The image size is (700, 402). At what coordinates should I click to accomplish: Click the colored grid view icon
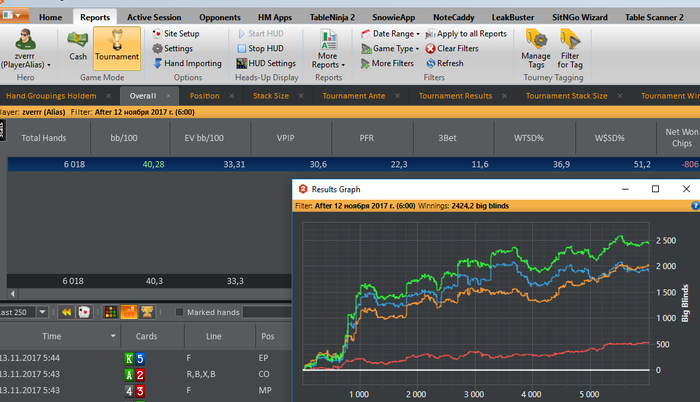point(110,312)
